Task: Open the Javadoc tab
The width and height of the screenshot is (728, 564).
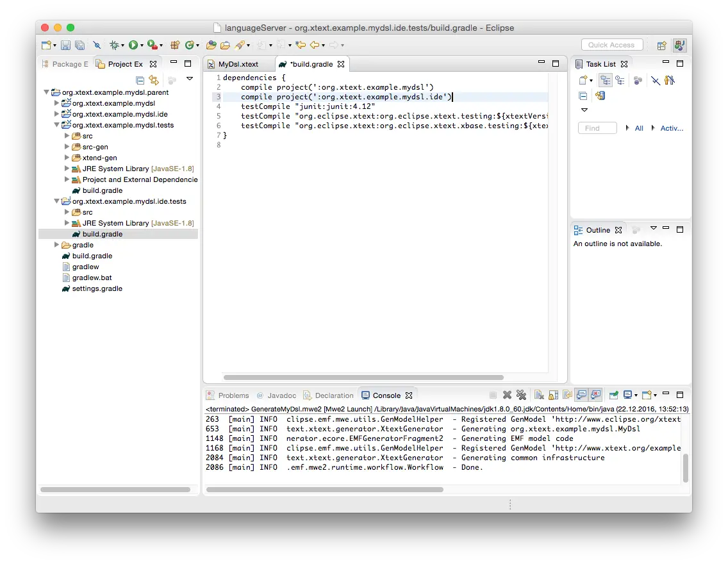Action: (277, 395)
